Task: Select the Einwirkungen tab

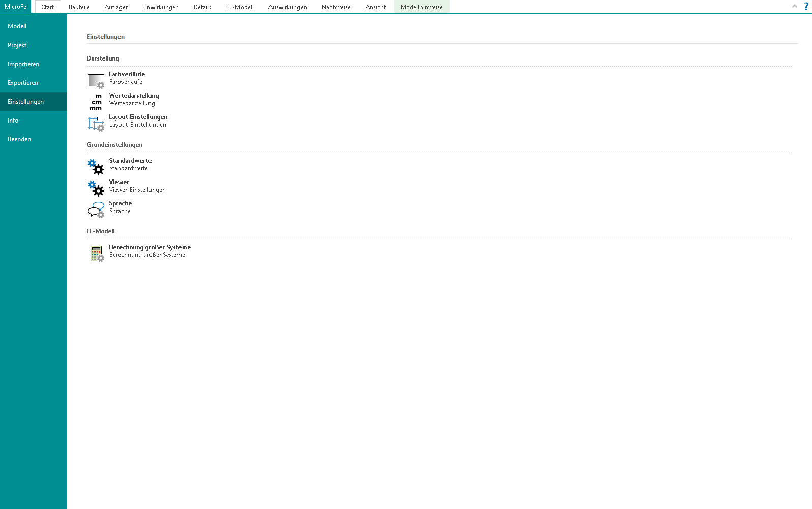Action: pos(161,7)
